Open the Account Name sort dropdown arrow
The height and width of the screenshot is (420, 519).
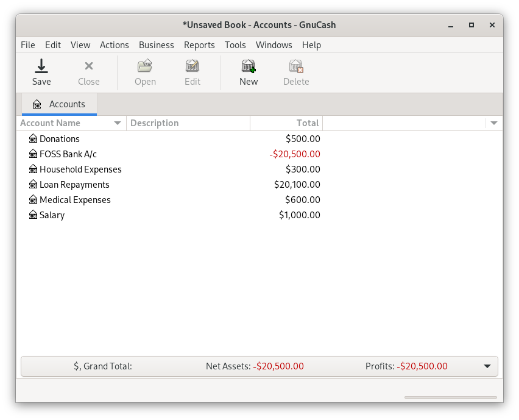coord(117,123)
